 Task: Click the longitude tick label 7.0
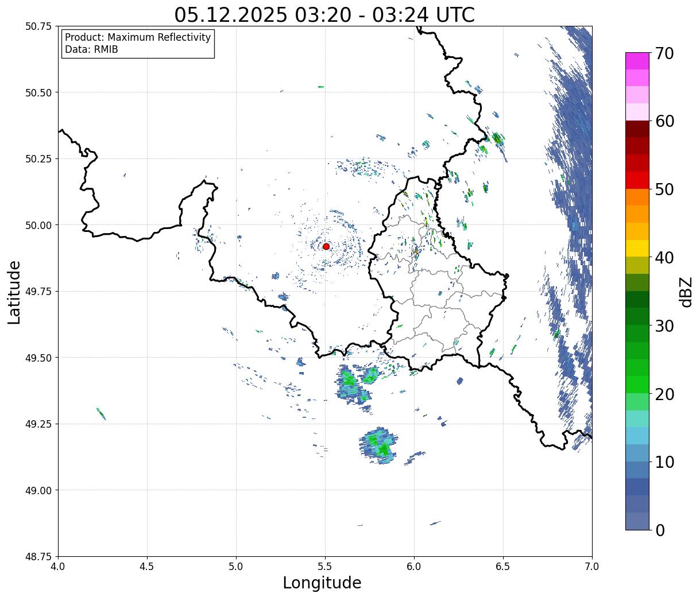pos(592,567)
